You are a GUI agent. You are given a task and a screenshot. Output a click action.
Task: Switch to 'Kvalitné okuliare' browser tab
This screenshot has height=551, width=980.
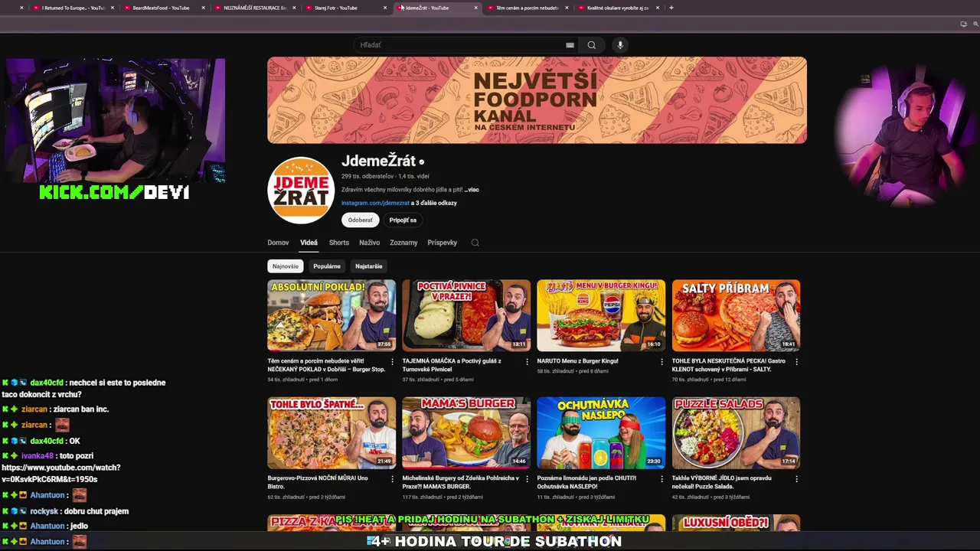(x=617, y=8)
